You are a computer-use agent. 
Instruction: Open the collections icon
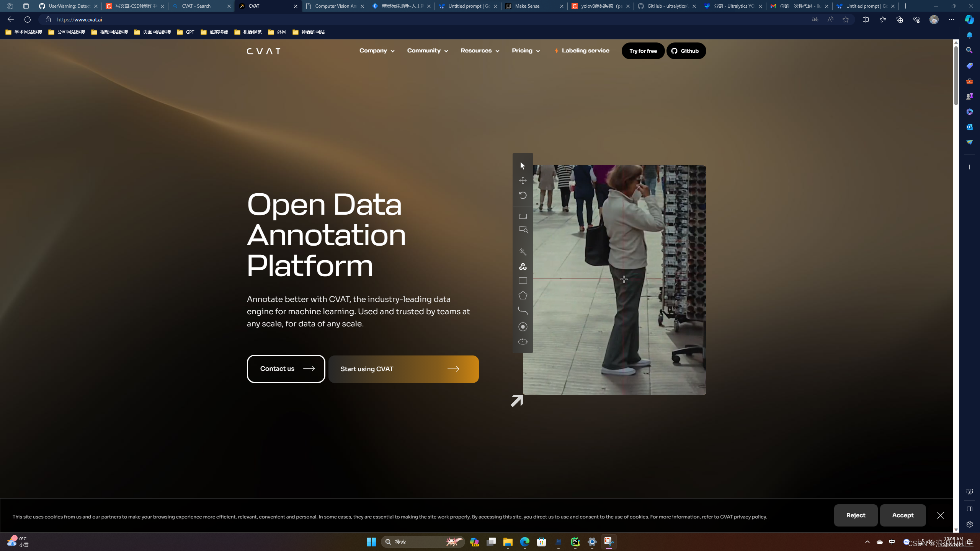(x=899, y=20)
